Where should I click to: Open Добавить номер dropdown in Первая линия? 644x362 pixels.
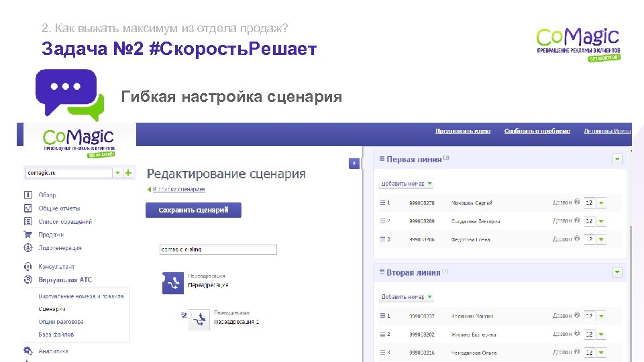tap(406, 184)
